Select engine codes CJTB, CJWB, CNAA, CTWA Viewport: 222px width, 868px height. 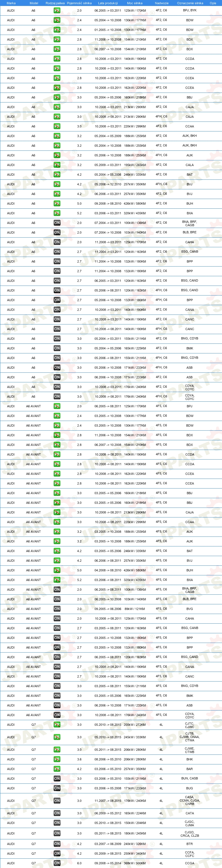point(190,737)
